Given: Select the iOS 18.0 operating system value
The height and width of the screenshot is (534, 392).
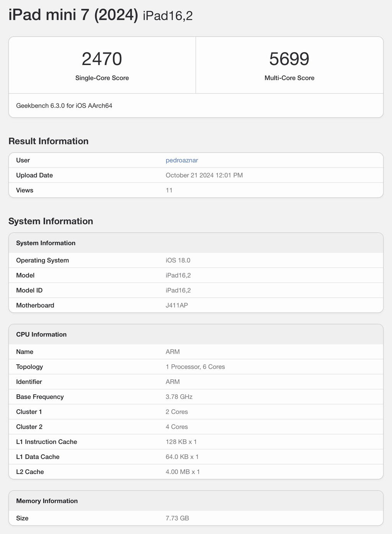Looking at the screenshot, I should (x=178, y=260).
